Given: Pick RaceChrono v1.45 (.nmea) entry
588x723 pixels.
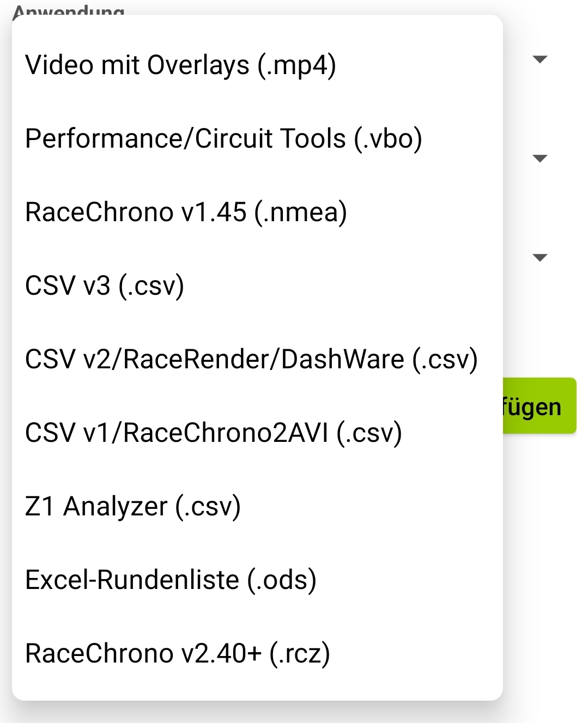Looking at the screenshot, I should click(186, 212).
